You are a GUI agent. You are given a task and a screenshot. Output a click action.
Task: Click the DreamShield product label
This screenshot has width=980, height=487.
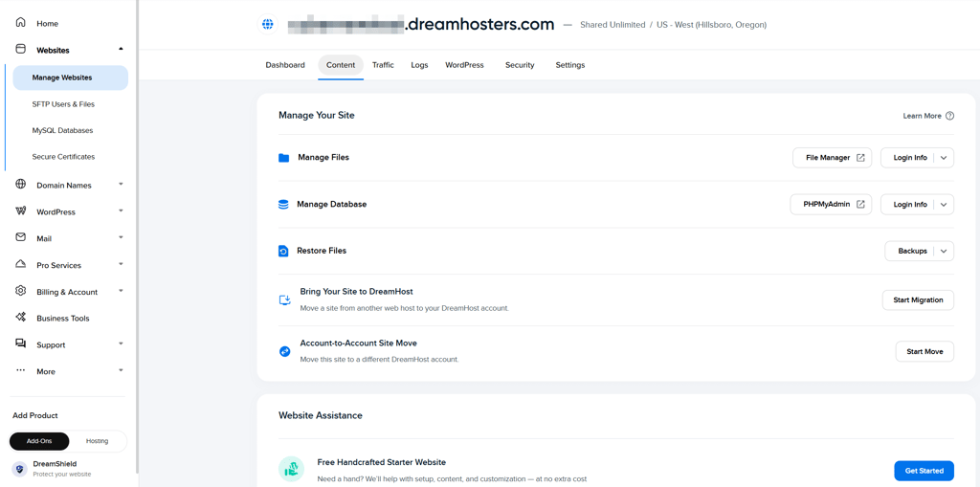coord(55,464)
